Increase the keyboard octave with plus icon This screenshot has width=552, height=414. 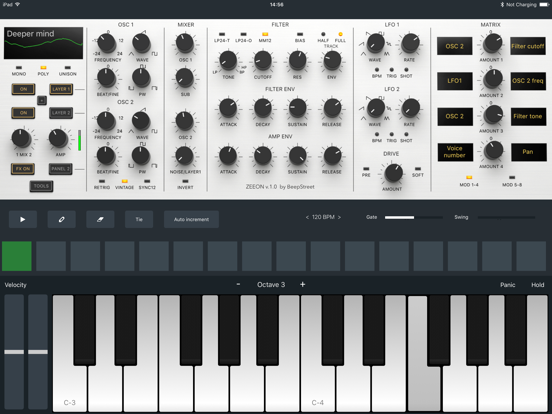pyautogui.click(x=302, y=284)
